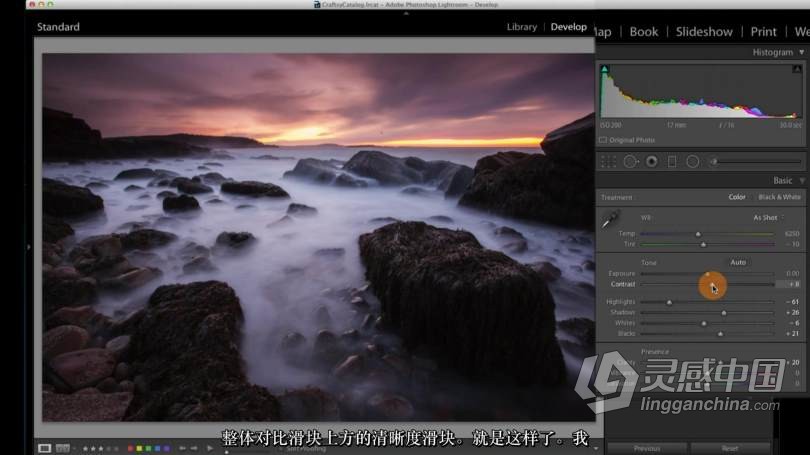Apply the purple color label
The width and height of the screenshot is (810, 455).
click(166, 448)
